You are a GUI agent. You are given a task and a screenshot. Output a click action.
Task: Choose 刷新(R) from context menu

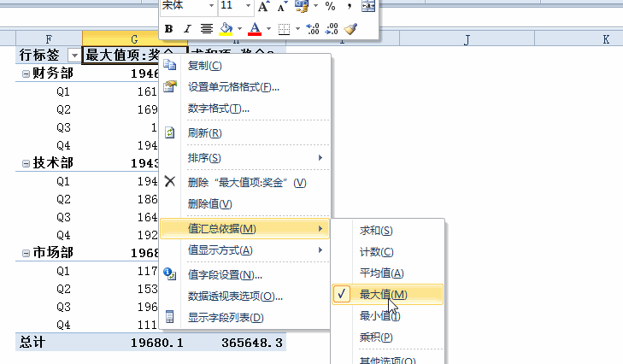click(x=205, y=133)
